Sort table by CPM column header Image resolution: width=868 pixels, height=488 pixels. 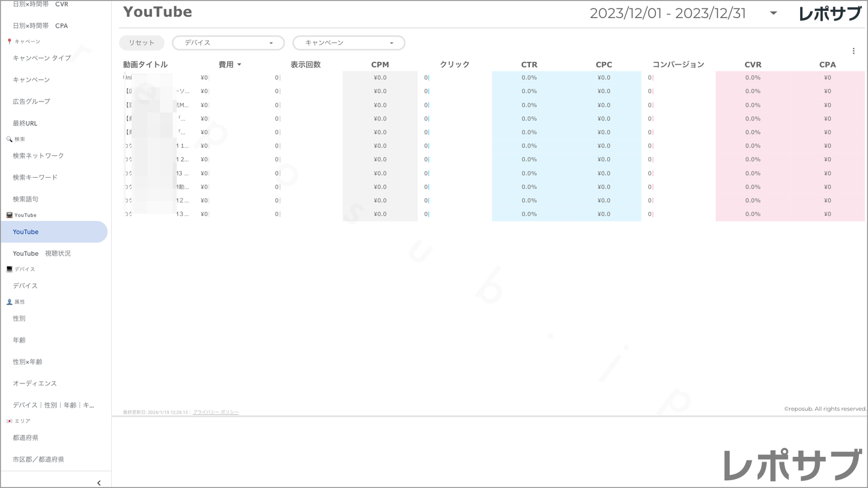[380, 65]
